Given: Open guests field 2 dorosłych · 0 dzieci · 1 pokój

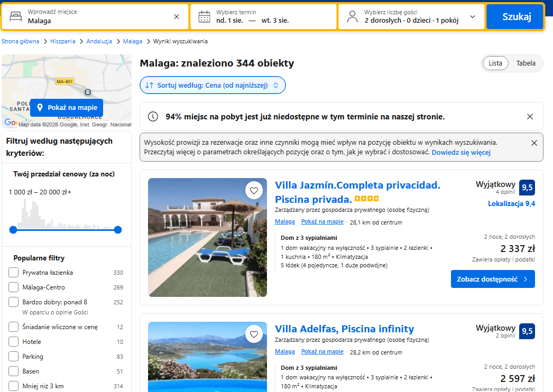Looking at the screenshot, I should [x=411, y=16].
